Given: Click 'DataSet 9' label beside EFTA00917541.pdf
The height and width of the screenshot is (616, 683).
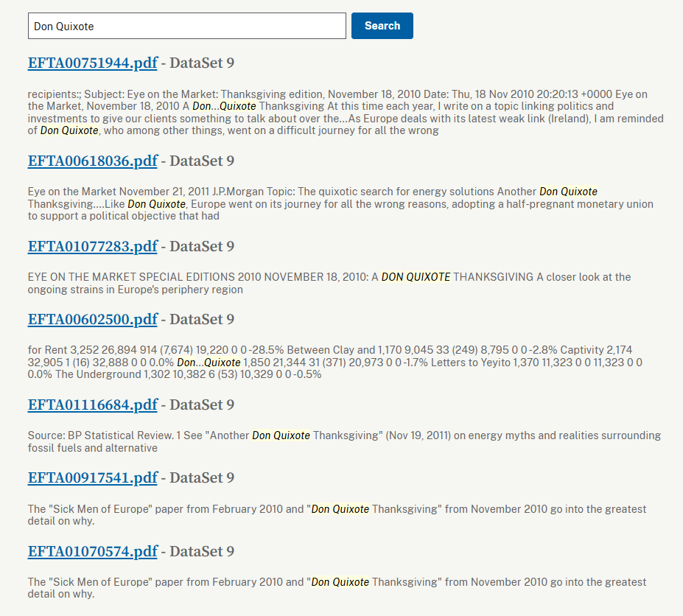Looking at the screenshot, I should tap(202, 478).
